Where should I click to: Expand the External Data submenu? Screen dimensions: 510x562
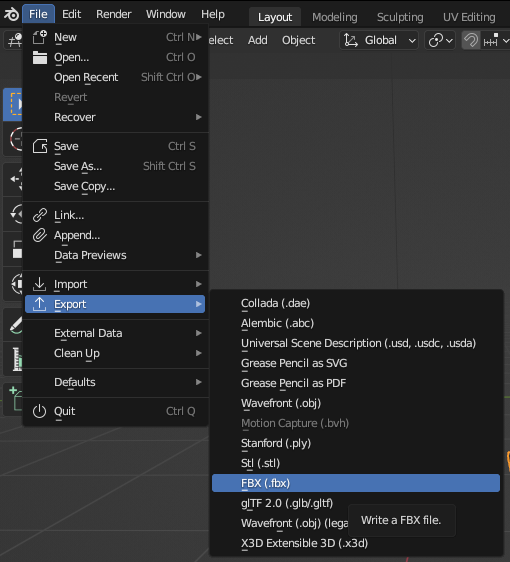coord(115,333)
